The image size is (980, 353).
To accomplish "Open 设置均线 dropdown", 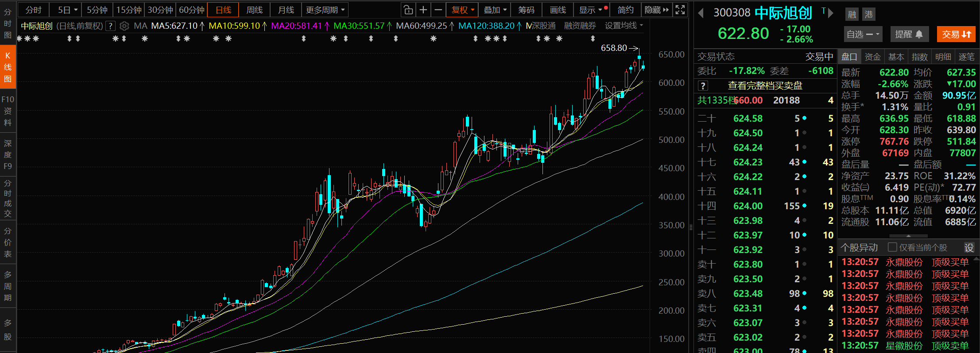I will point(624,26).
